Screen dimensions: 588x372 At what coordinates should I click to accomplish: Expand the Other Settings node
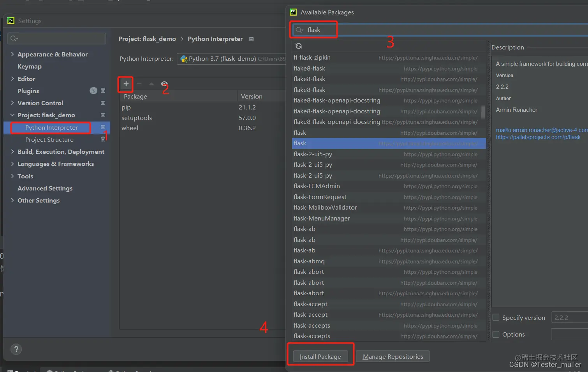(12, 200)
